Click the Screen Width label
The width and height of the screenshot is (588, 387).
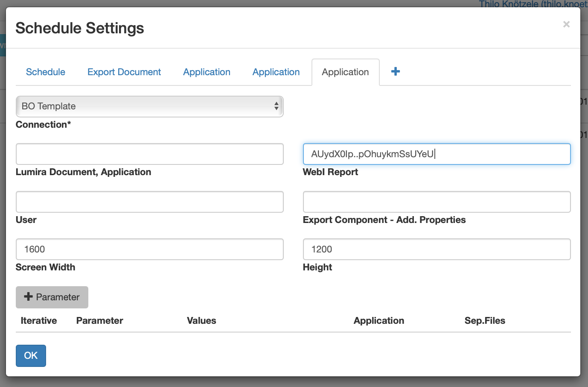[45, 267]
